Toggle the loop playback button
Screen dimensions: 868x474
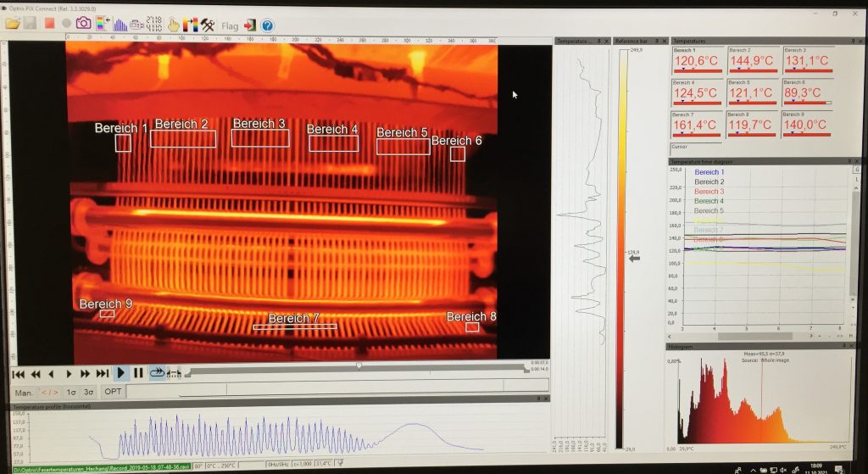click(157, 373)
